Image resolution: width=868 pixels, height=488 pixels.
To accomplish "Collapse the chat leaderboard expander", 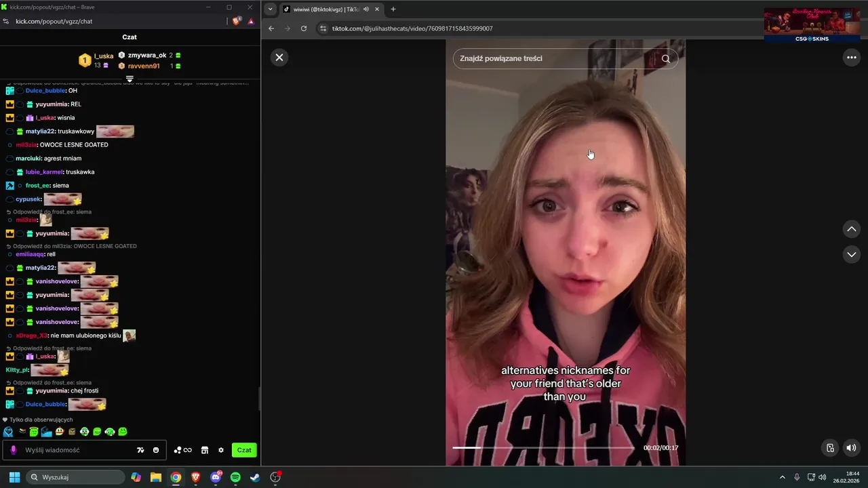I will pyautogui.click(x=130, y=79).
